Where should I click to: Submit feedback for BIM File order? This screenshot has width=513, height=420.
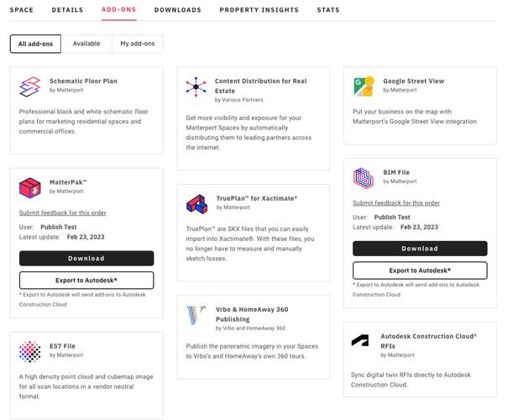396,203
